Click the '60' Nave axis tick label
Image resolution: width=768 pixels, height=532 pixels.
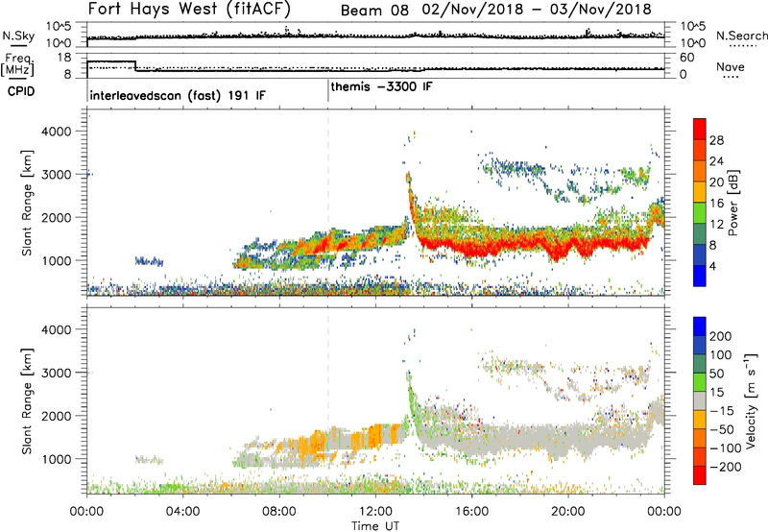(687, 58)
